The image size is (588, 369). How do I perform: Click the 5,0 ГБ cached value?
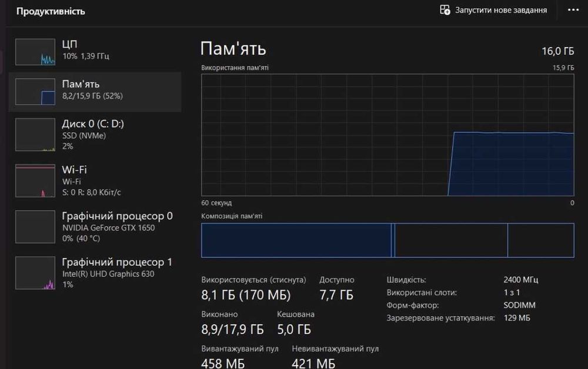[x=294, y=330]
